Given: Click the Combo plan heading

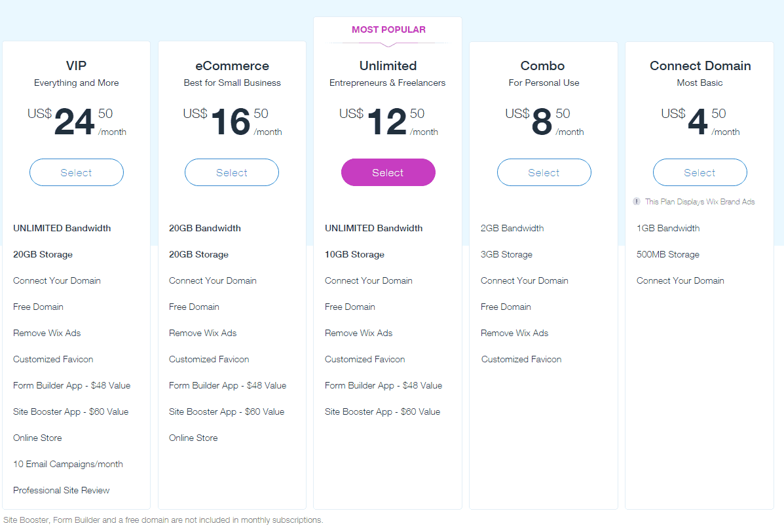Looking at the screenshot, I should [543, 66].
